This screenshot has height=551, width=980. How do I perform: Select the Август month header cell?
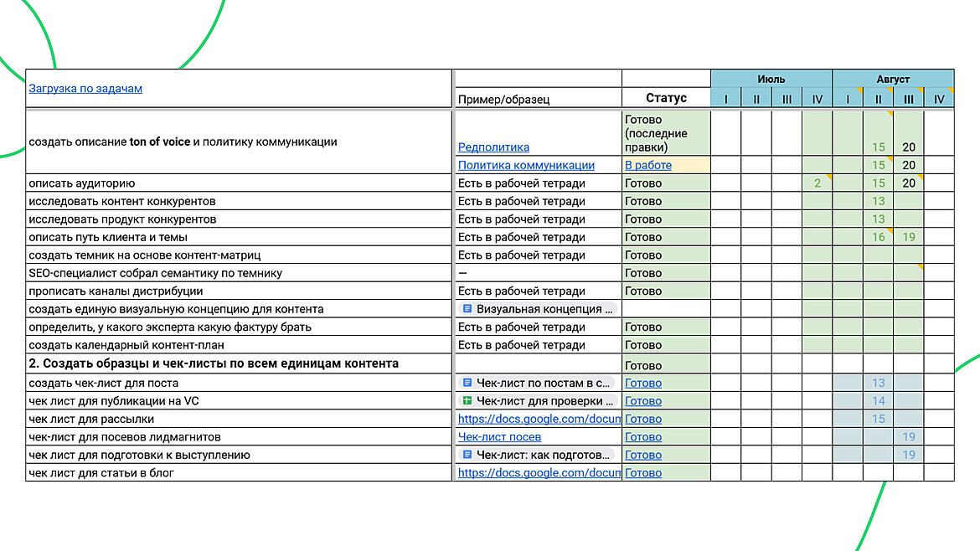point(893,80)
